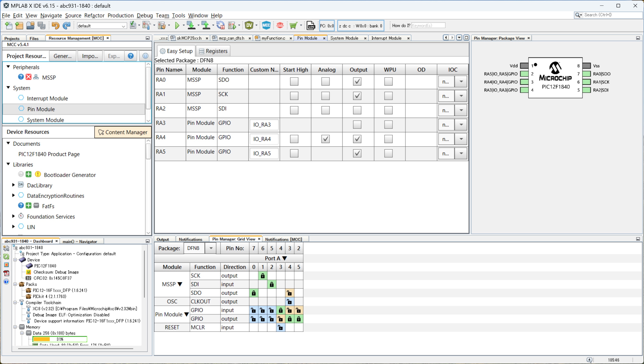Click the Undo toolbar icon
The width and height of the screenshot is (644, 364).
pos(55,25)
